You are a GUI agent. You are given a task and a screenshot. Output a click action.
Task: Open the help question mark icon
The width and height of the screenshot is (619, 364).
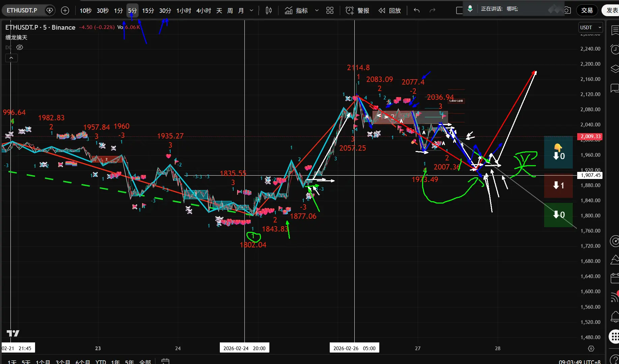pyautogui.click(x=615, y=360)
